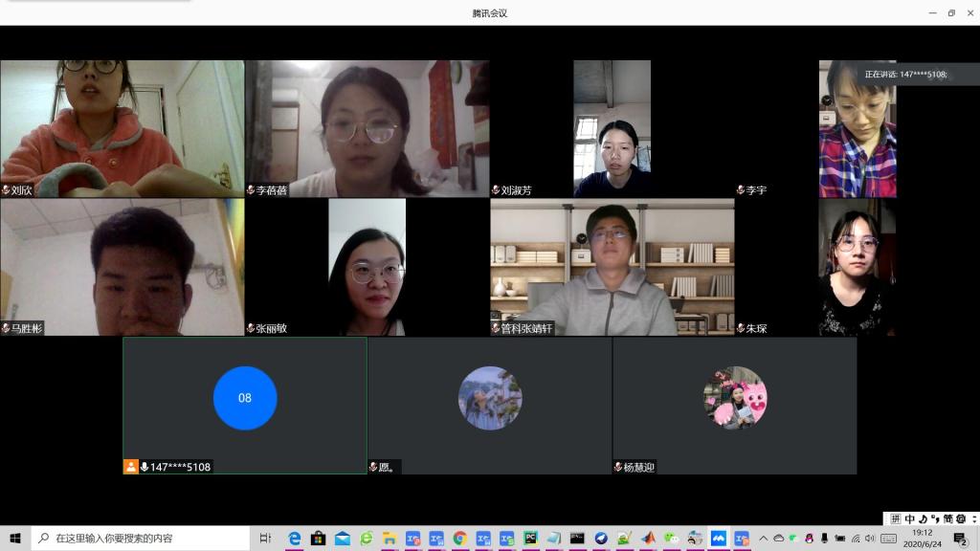Open MATLAB from the taskbar
980x551 pixels.
[648, 539]
